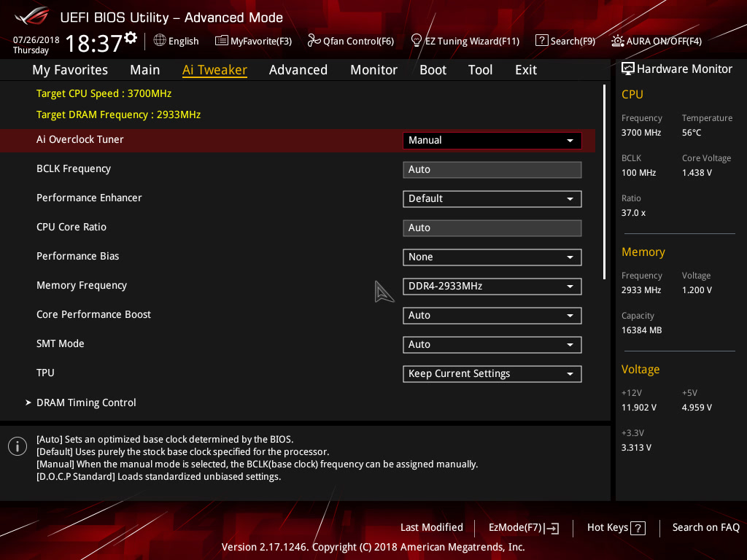Click Last Modified button
This screenshot has width=747, height=560.
[x=432, y=528]
